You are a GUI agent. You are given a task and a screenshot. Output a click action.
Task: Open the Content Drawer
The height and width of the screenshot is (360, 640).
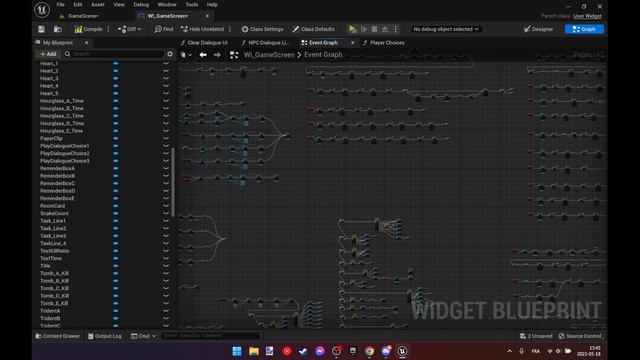pos(58,336)
